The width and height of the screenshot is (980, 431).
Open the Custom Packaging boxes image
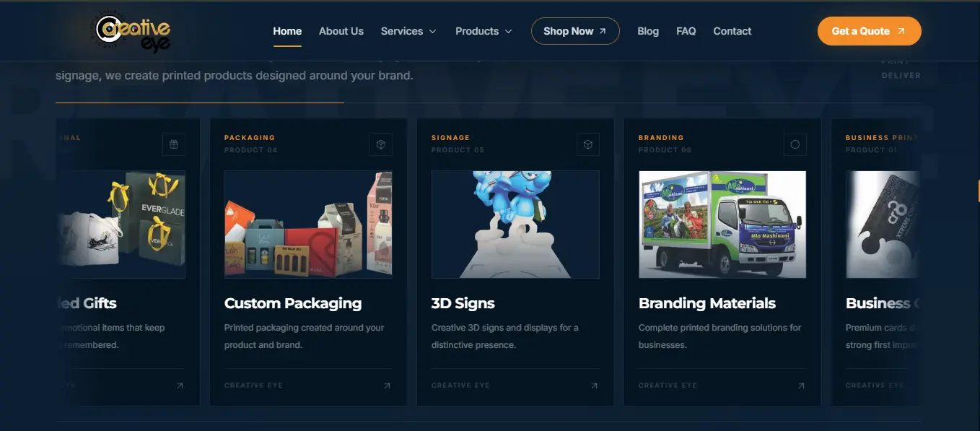(308, 225)
